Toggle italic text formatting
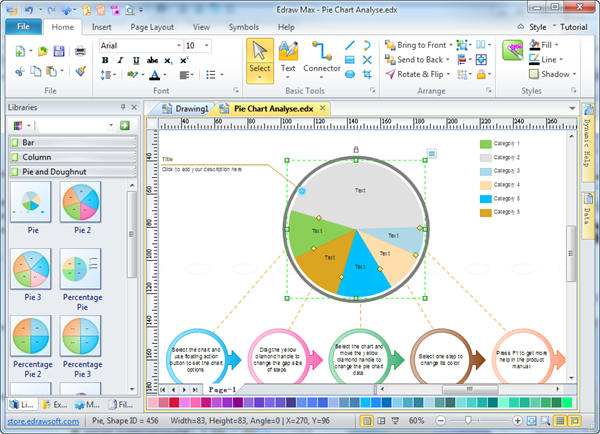This screenshot has height=434, width=600. pos(122,61)
